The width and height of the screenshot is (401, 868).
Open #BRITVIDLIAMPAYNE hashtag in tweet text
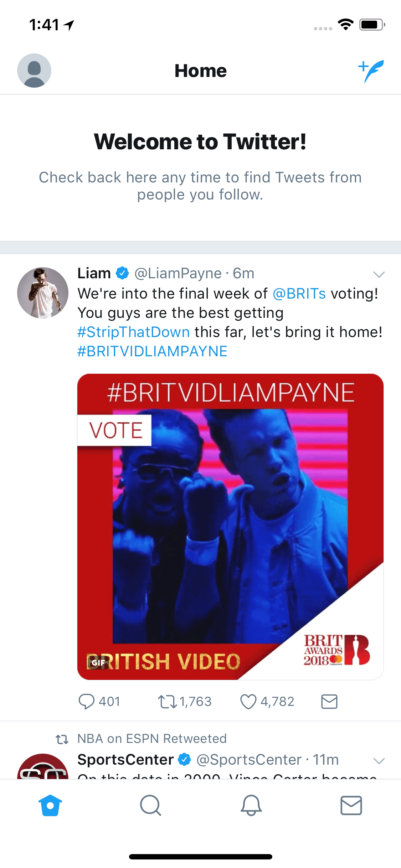(152, 351)
